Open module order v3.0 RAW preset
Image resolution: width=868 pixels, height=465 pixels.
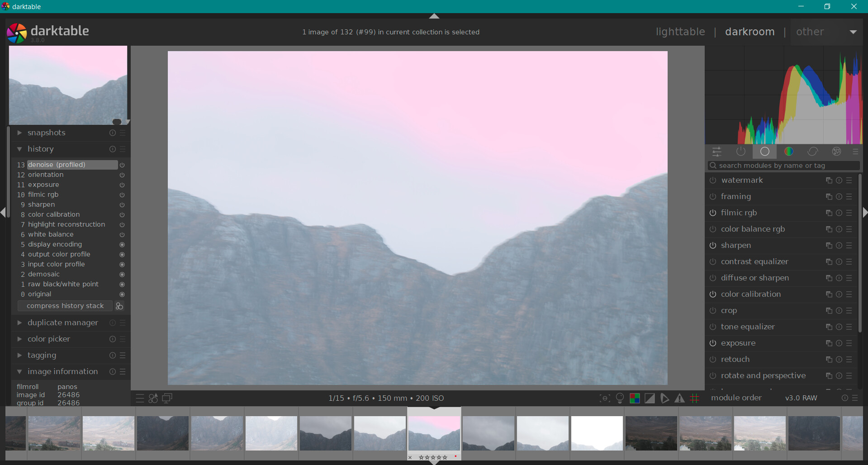click(801, 398)
